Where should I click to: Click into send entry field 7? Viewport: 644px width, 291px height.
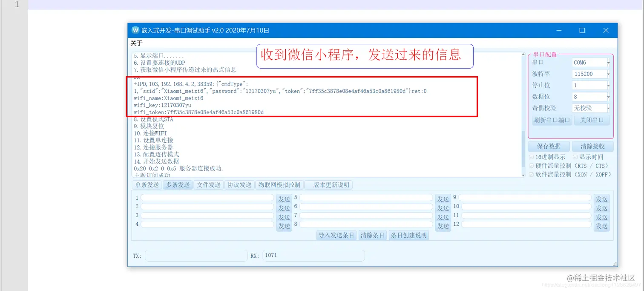pyautogui.click(x=366, y=216)
